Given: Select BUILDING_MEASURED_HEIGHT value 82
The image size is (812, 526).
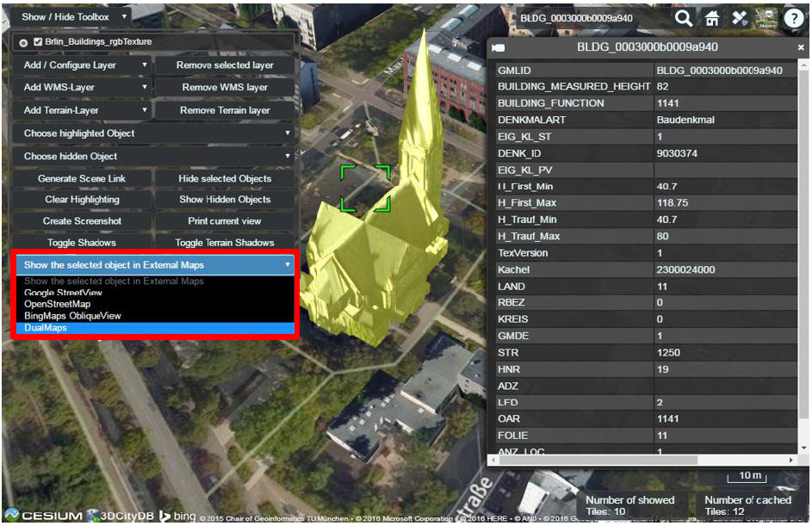Looking at the screenshot, I should tap(725, 86).
